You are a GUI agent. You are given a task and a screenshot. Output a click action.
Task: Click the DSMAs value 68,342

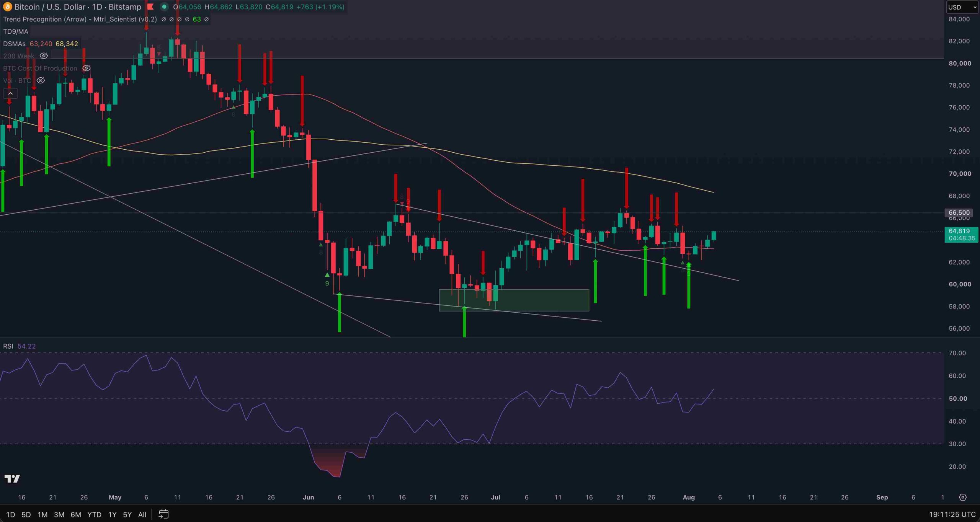coord(67,44)
